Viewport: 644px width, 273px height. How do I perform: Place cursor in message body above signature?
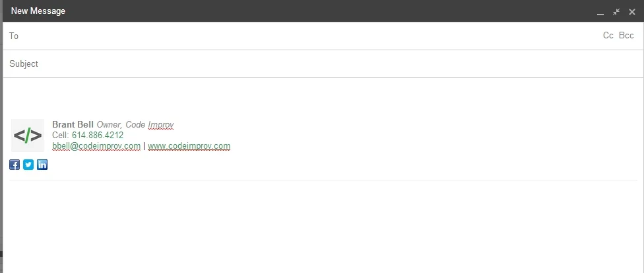tap(323, 98)
